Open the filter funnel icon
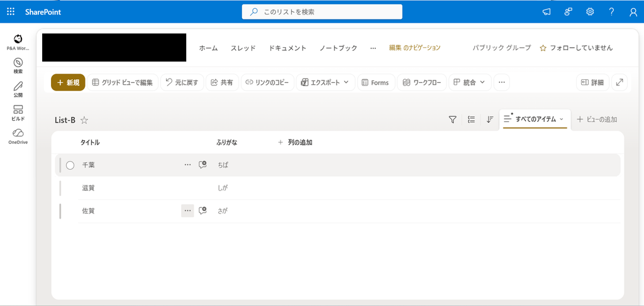 point(453,119)
